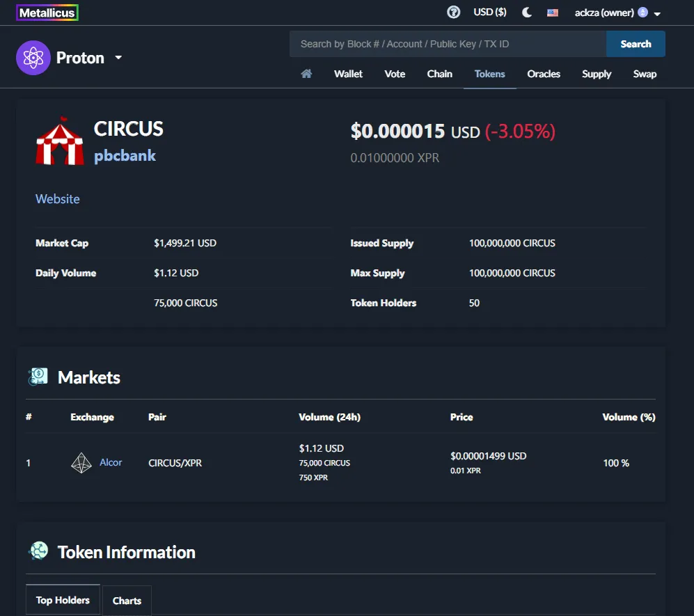Select the Max Supply 100,000,000 CIRCUS value
The image size is (694, 616).
512,273
